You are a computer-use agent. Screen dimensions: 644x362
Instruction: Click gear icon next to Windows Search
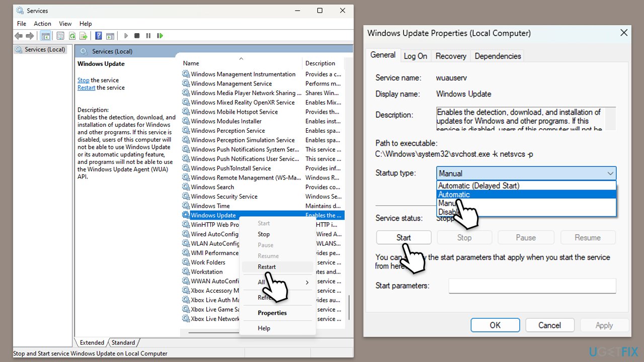point(186,187)
